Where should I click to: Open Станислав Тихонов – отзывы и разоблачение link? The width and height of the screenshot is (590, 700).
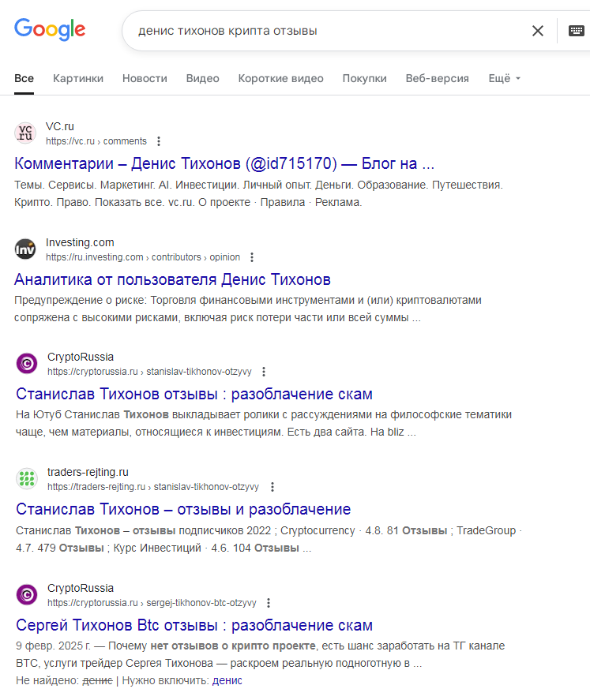click(183, 509)
